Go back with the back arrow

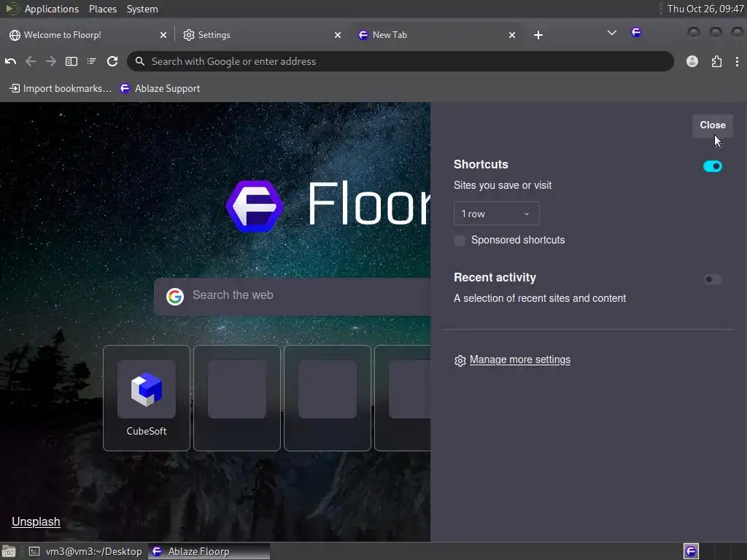point(31,61)
